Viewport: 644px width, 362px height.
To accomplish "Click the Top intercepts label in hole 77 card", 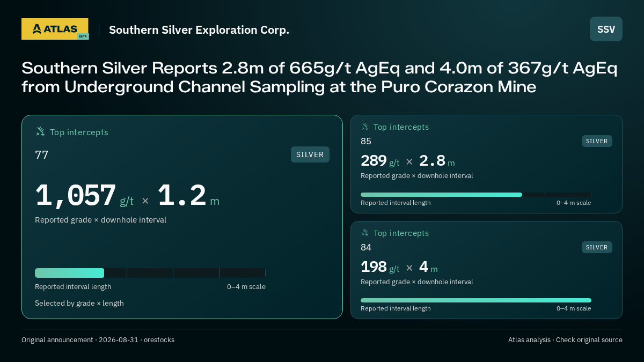I will click(x=79, y=132).
